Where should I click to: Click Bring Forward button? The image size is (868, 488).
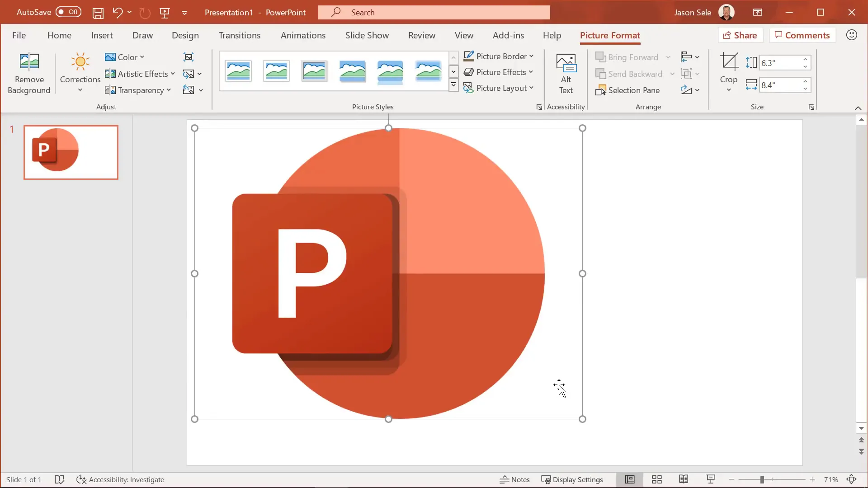pyautogui.click(x=627, y=57)
